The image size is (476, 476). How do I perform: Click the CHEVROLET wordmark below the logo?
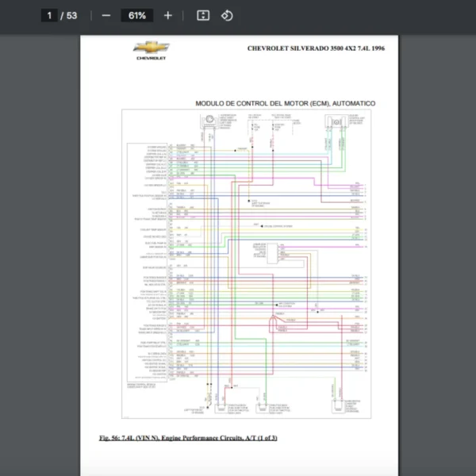click(x=149, y=59)
